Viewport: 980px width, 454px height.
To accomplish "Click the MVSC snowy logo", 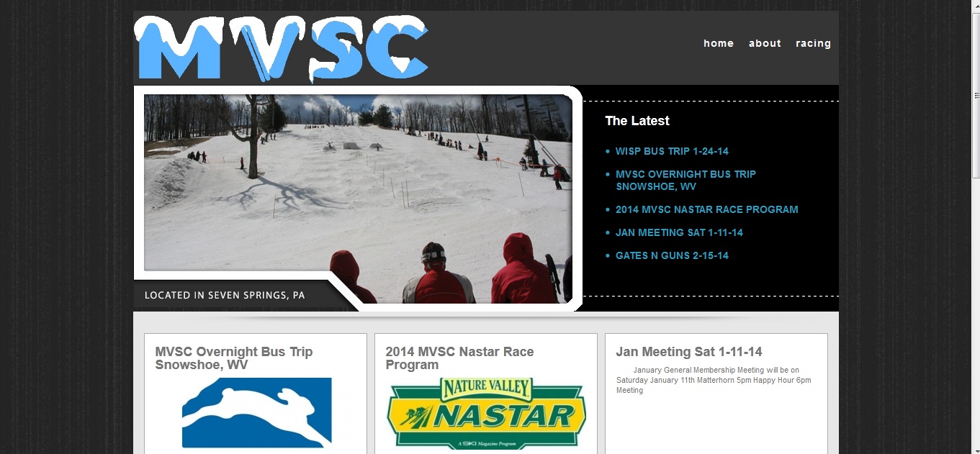I will (x=282, y=48).
